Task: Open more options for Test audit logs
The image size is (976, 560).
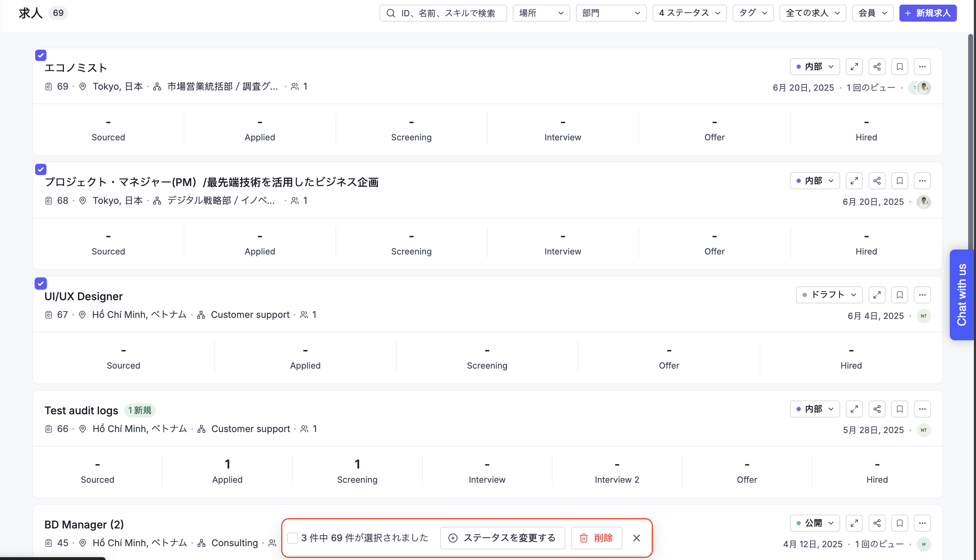Action: coord(922,409)
